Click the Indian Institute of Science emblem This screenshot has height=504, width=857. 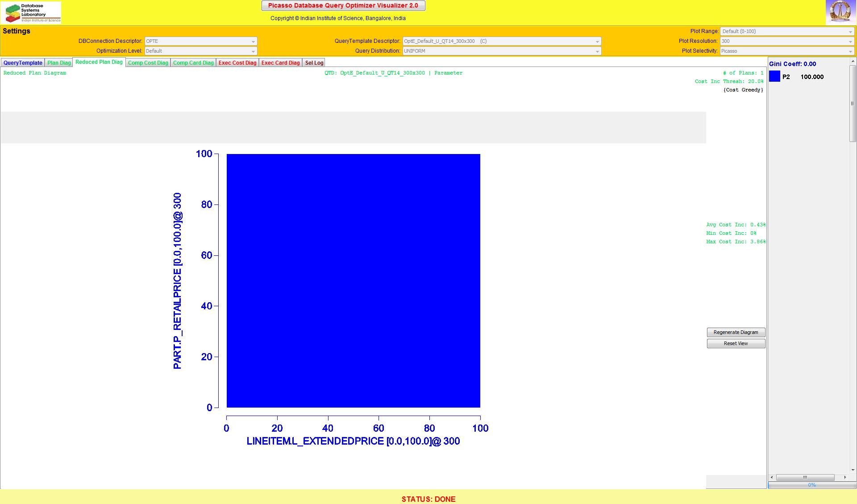coord(840,12)
